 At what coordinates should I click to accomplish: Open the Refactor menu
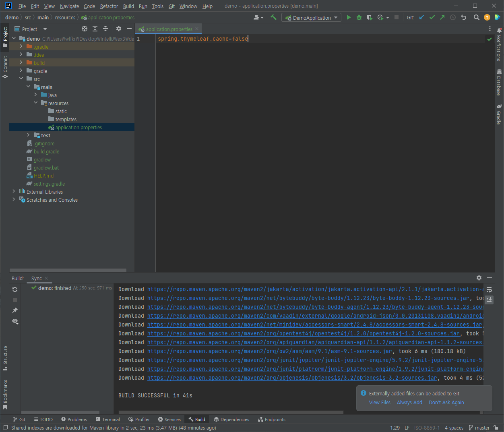[x=109, y=6]
